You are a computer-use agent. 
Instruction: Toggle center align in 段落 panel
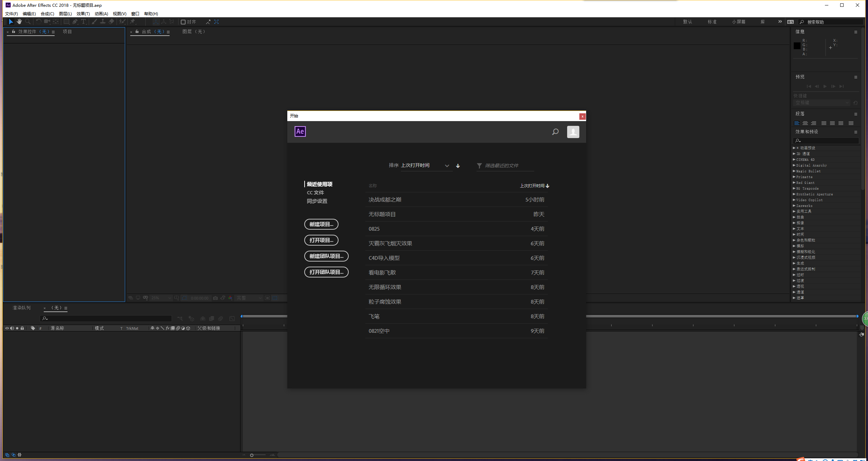[x=805, y=123]
